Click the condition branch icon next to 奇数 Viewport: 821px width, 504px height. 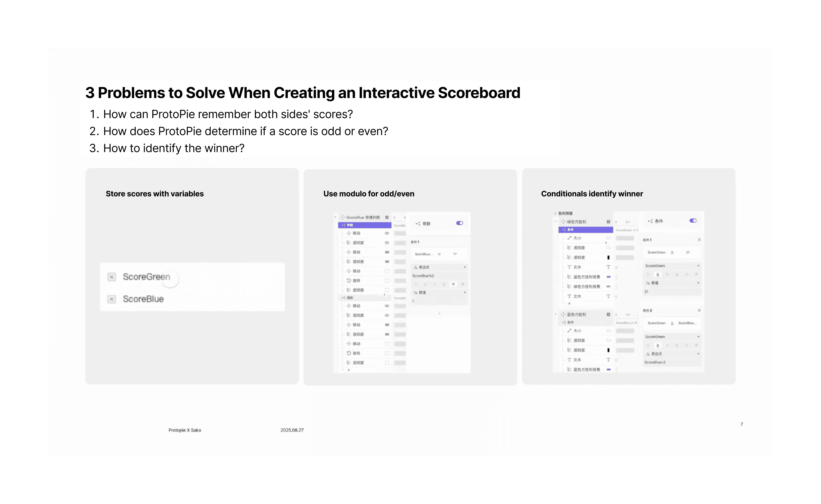[343, 225]
